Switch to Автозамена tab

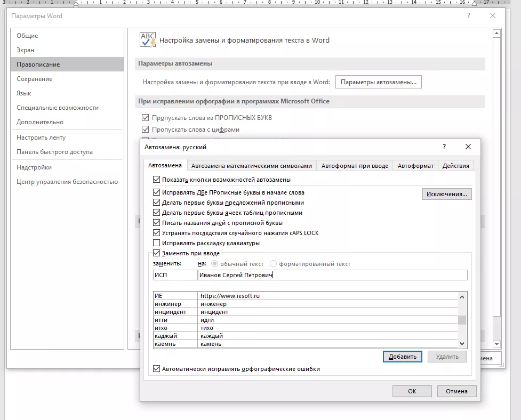[165, 165]
